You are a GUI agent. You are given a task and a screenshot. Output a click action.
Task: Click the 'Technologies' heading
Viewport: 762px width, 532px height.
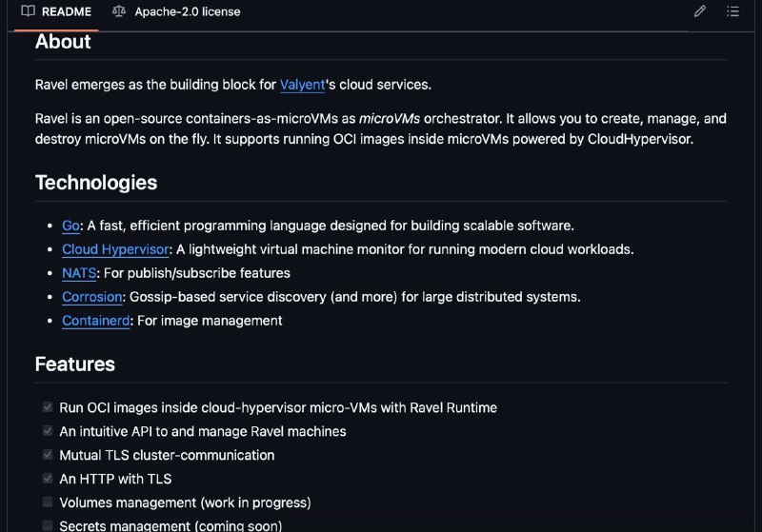click(x=96, y=183)
